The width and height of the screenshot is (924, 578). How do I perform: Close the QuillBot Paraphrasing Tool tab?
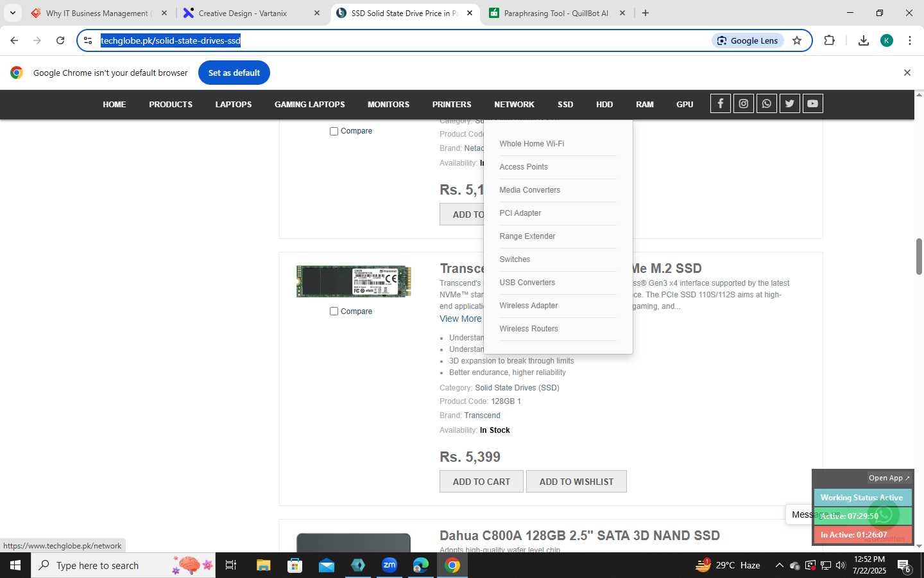[622, 13]
